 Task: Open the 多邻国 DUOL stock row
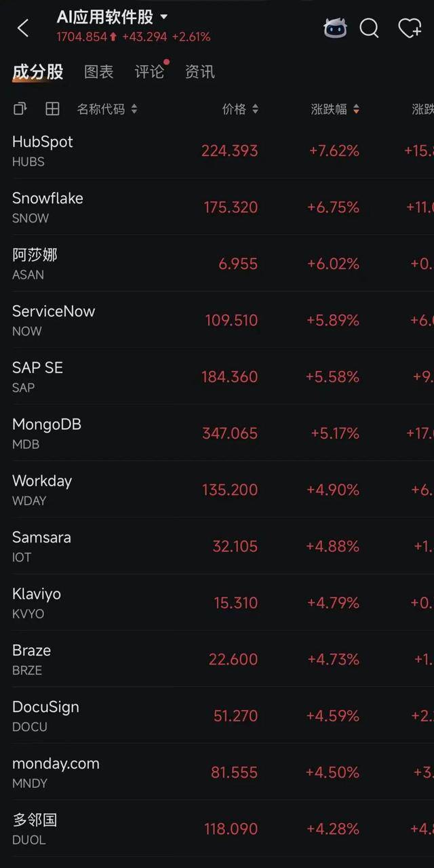217,828
